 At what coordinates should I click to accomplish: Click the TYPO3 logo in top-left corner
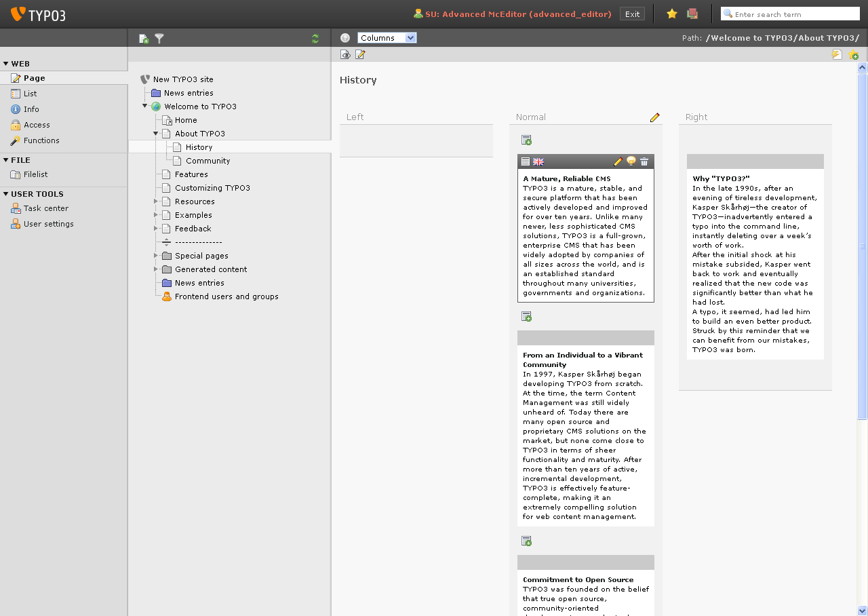(x=38, y=14)
